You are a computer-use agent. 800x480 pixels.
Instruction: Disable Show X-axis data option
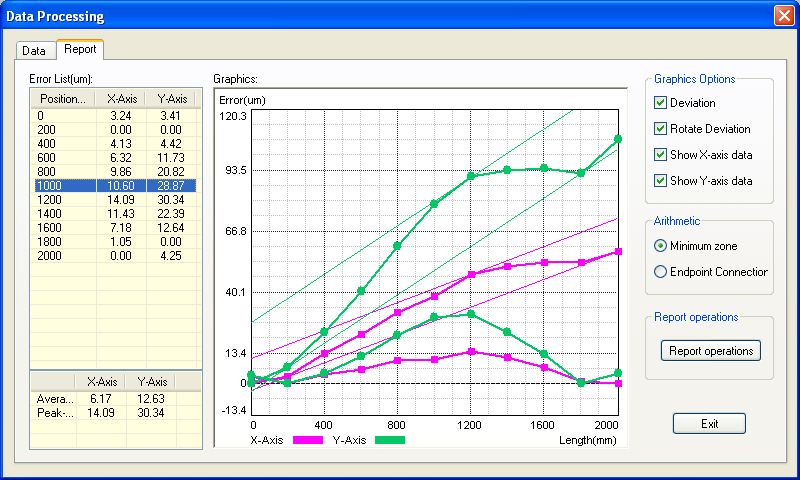[x=660, y=155]
